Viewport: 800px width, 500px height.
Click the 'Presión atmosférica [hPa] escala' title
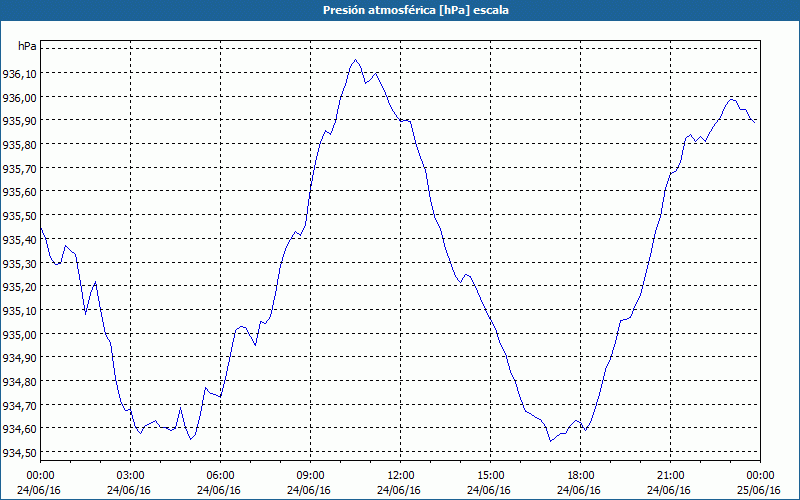point(415,10)
